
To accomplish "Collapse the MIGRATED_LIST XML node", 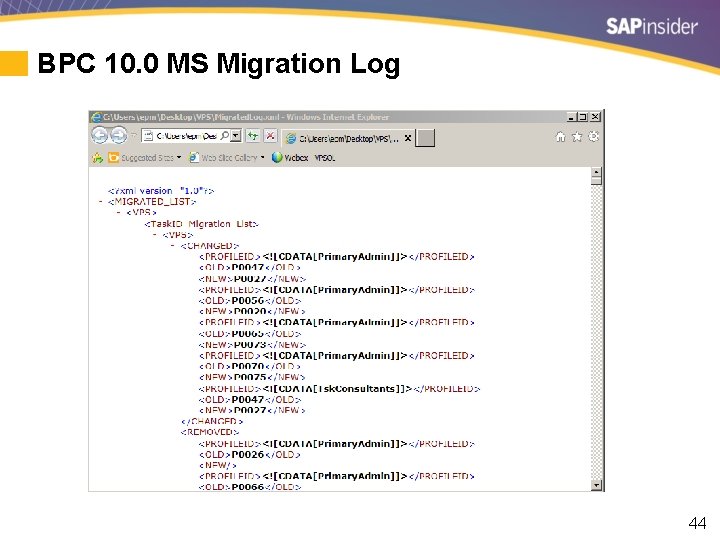I will click(100, 202).
